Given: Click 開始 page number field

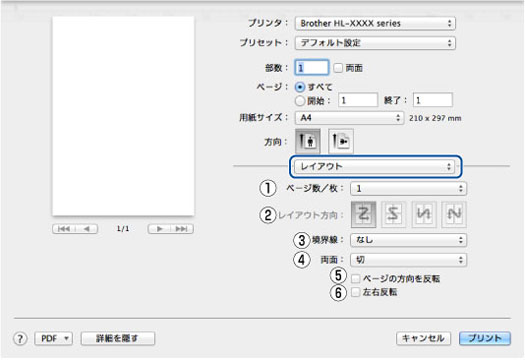Looking at the screenshot, I should pyautogui.click(x=358, y=100).
